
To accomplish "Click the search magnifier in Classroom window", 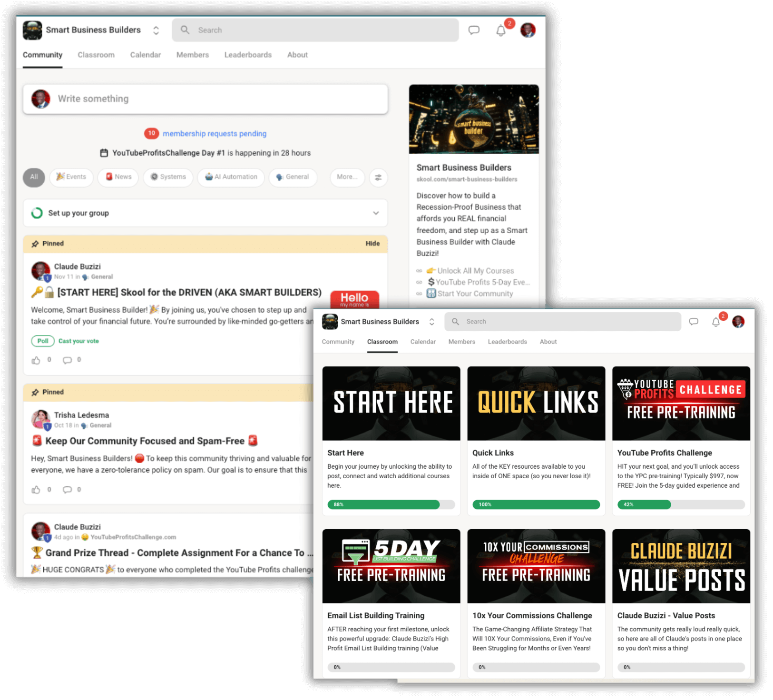I will pos(455,322).
